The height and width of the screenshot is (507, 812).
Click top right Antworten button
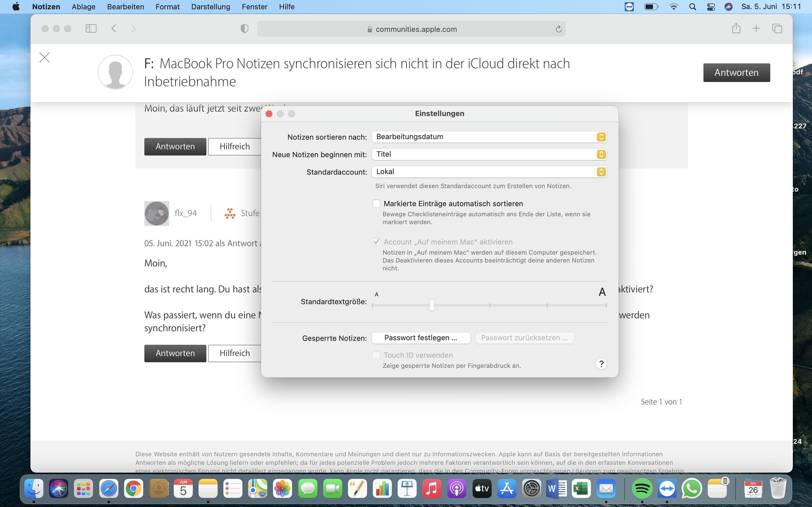coord(736,72)
